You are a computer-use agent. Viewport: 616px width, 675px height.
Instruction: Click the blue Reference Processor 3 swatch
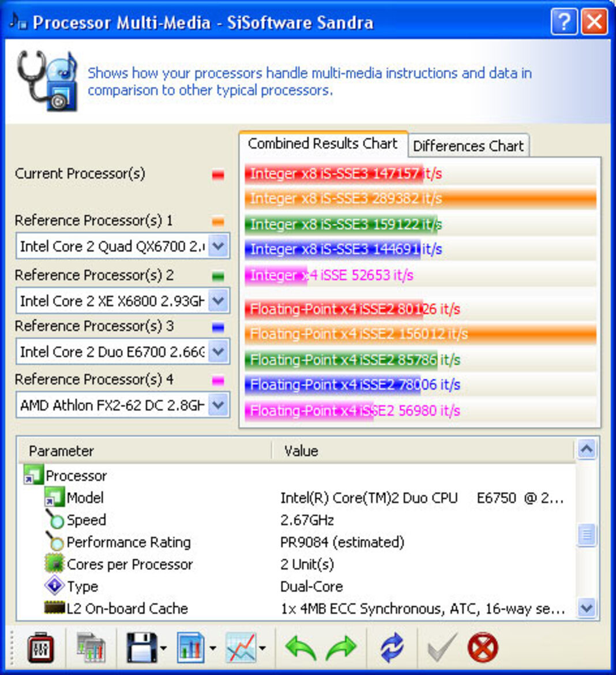[218, 328]
